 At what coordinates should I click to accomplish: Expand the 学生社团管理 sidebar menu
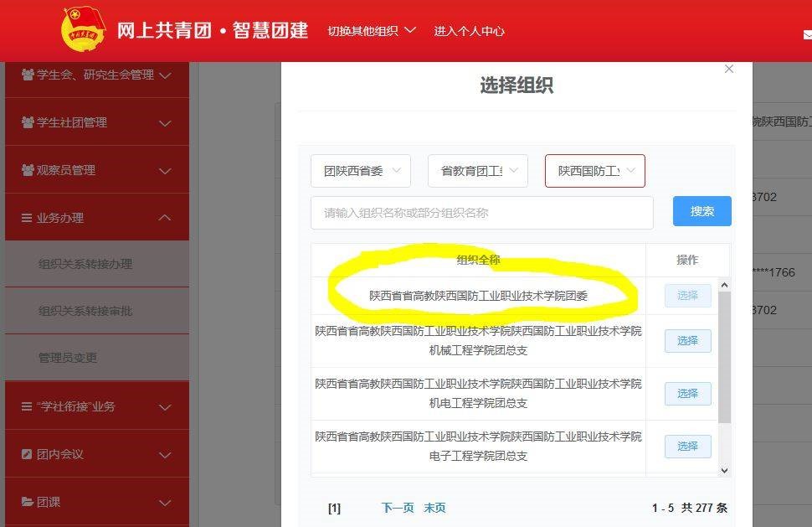pos(96,123)
